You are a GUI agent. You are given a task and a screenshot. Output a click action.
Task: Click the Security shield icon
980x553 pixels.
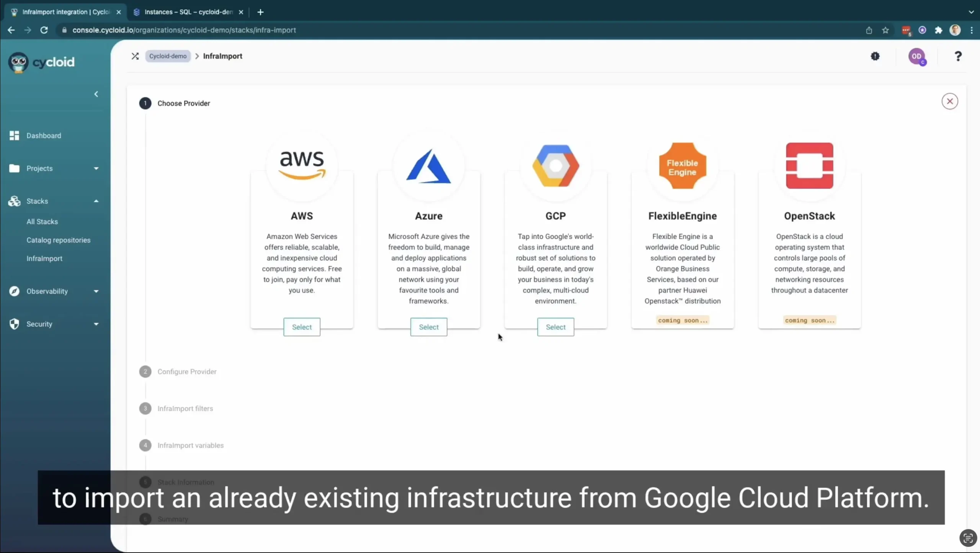coord(14,324)
